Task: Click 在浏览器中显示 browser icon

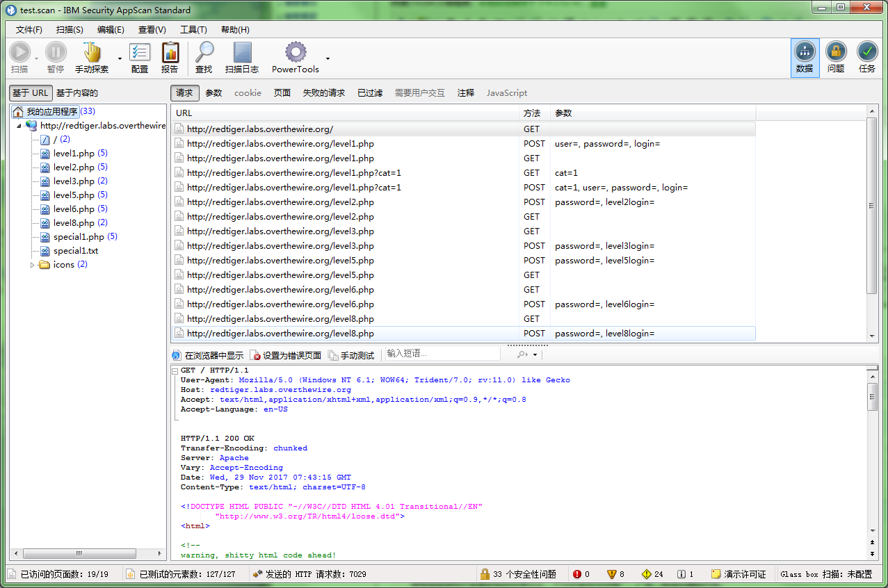Action: tap(176, 355)
